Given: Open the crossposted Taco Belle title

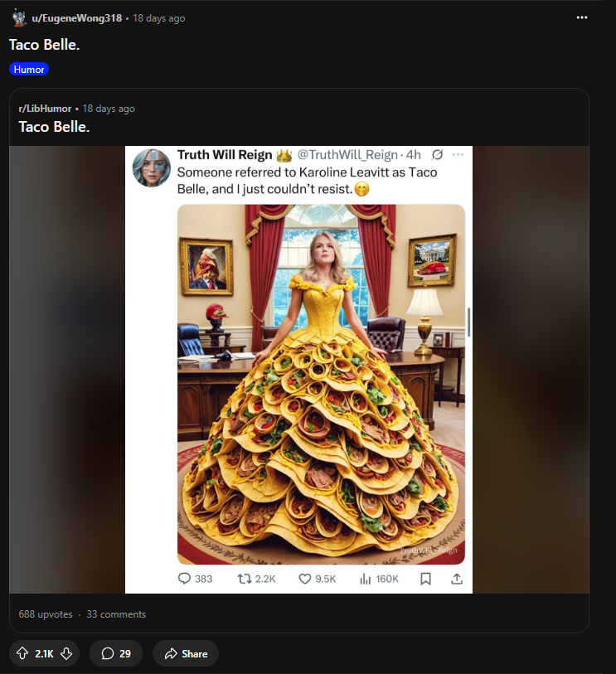Looking at the screenshot, I should click(54, 127).
